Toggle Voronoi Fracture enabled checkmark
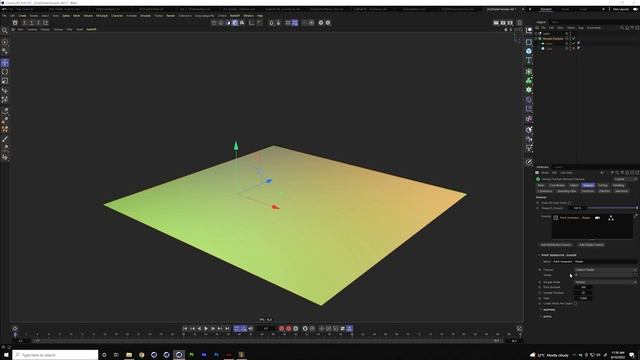640x360 pixels. pyautogui.click(x=573, y=39)
